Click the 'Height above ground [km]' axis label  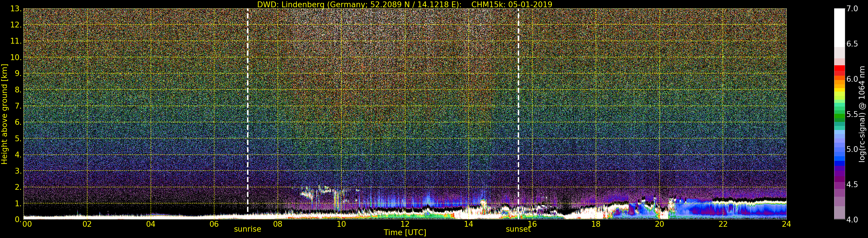coord(4,114)
